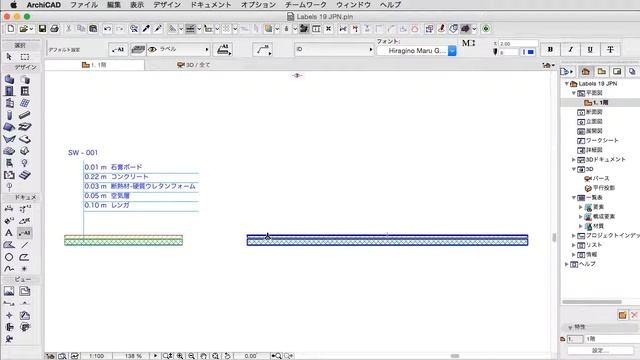Select the Spline tool in the toolbox

coord(9,269)
